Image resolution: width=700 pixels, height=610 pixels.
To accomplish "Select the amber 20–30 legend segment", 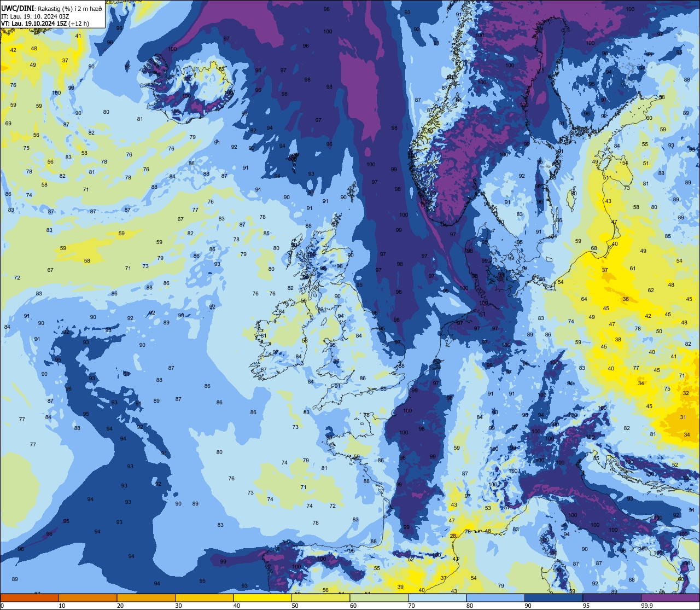I will tap(146, 597).
